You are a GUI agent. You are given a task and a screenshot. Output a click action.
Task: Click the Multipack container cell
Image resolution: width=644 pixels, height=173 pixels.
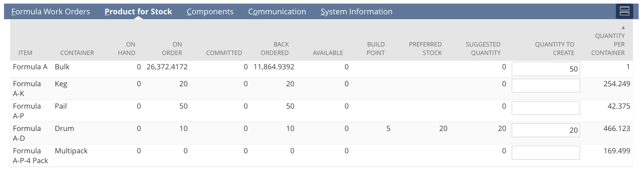(x=71, y=151)
